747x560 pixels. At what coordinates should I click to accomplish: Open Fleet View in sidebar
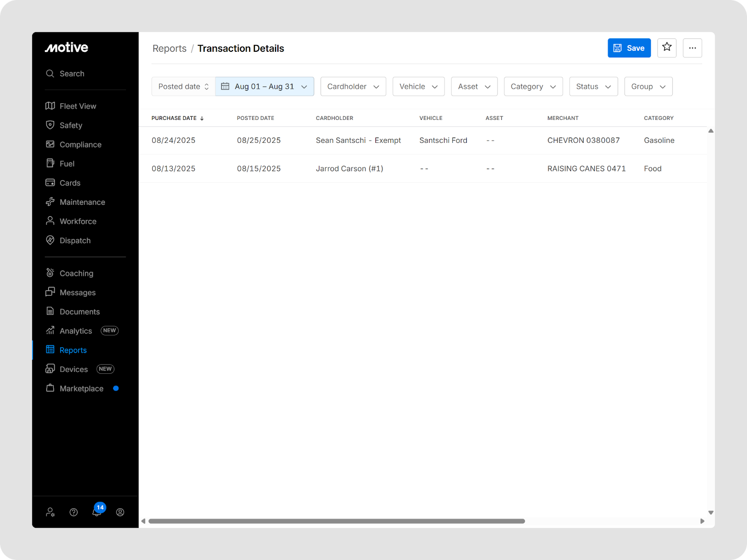[x=78, y=106]
